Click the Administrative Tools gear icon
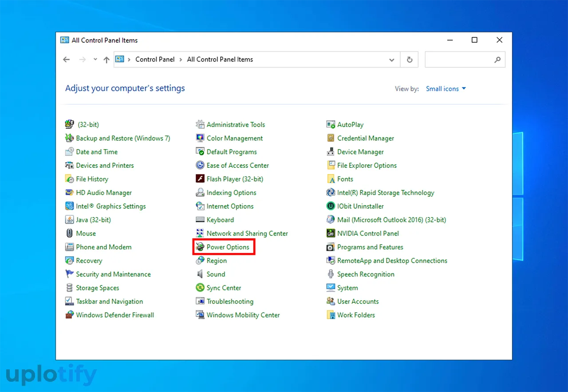 [x=200, y=125]
